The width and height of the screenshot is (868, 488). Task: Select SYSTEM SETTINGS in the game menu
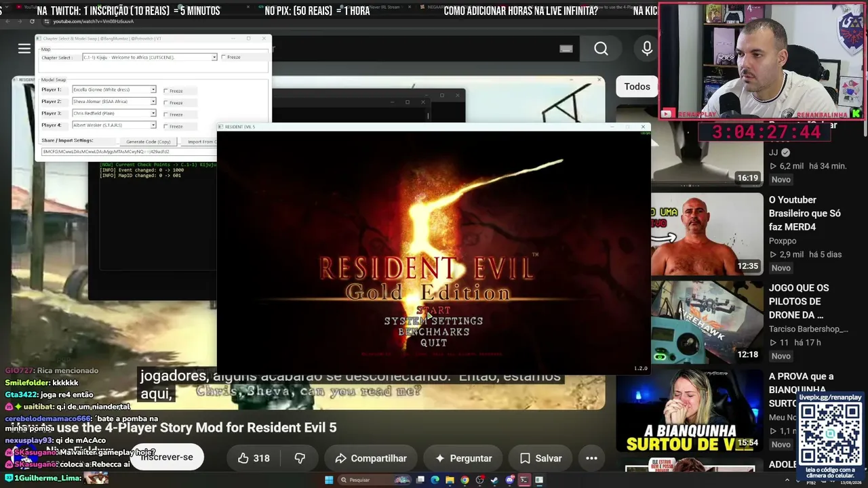[x=433, y=321]
